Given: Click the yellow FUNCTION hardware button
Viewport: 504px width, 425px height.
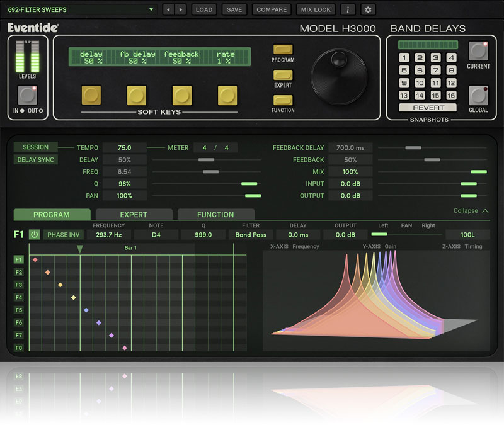Looking at the screenshot, I should pyautogui.click(x=283, y=100).
